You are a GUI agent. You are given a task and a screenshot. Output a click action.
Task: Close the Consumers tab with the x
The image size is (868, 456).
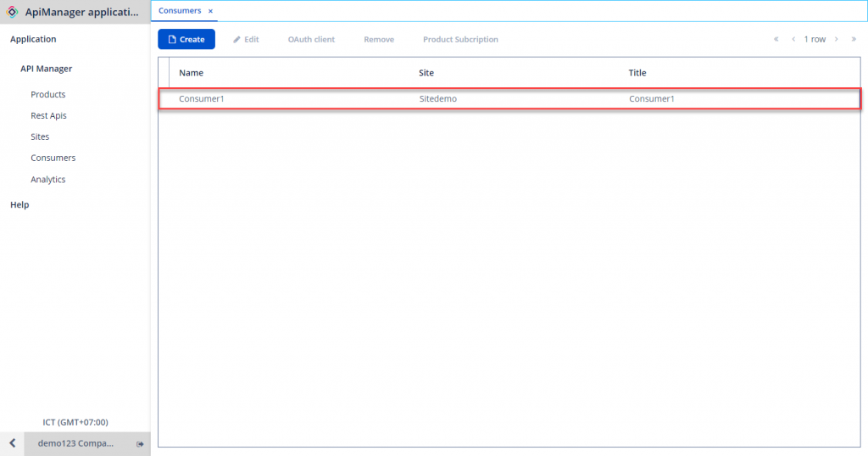coord(210,11)
